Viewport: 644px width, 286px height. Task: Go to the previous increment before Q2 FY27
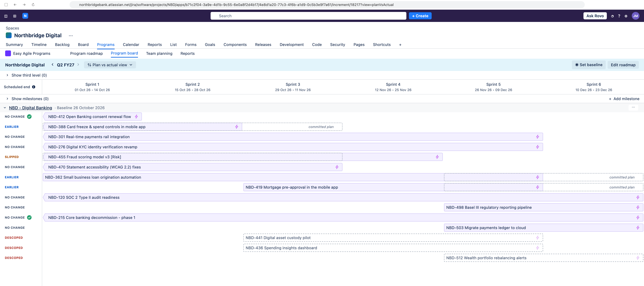coord(52,65)
